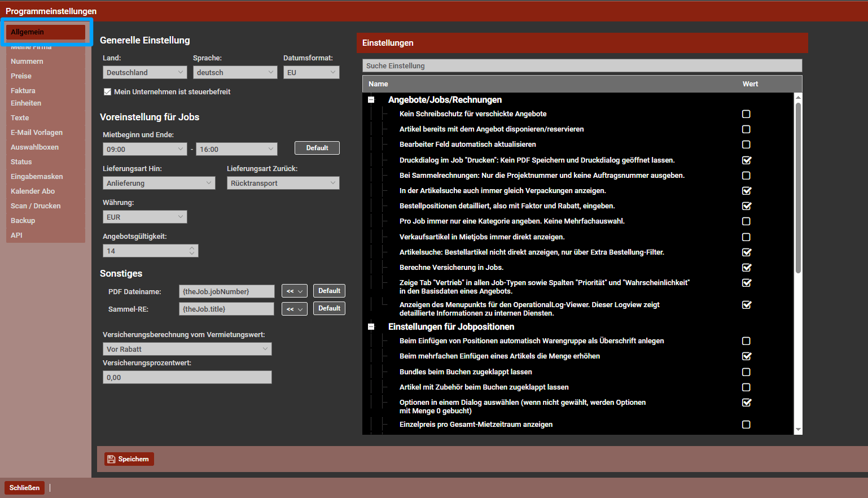This screenshot has height=498, width=868.
Task: Click the Suche Einstellung search field
Action: click(581, 66)
